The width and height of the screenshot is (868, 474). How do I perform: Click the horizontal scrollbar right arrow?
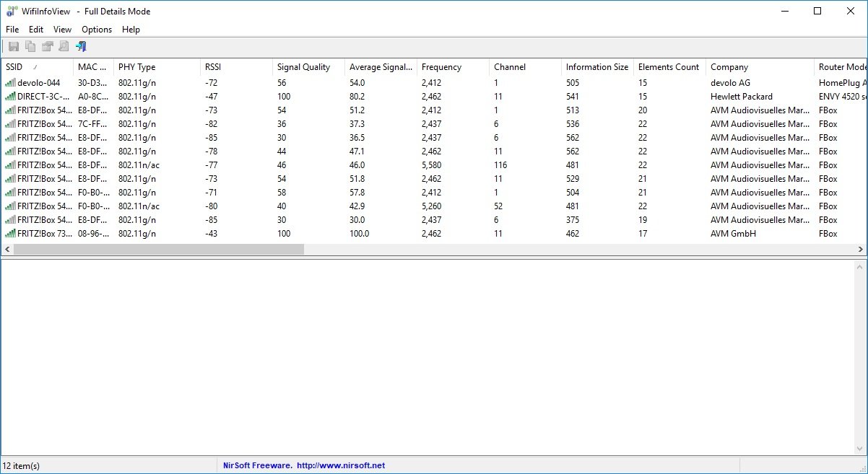[x=861, y=249]
